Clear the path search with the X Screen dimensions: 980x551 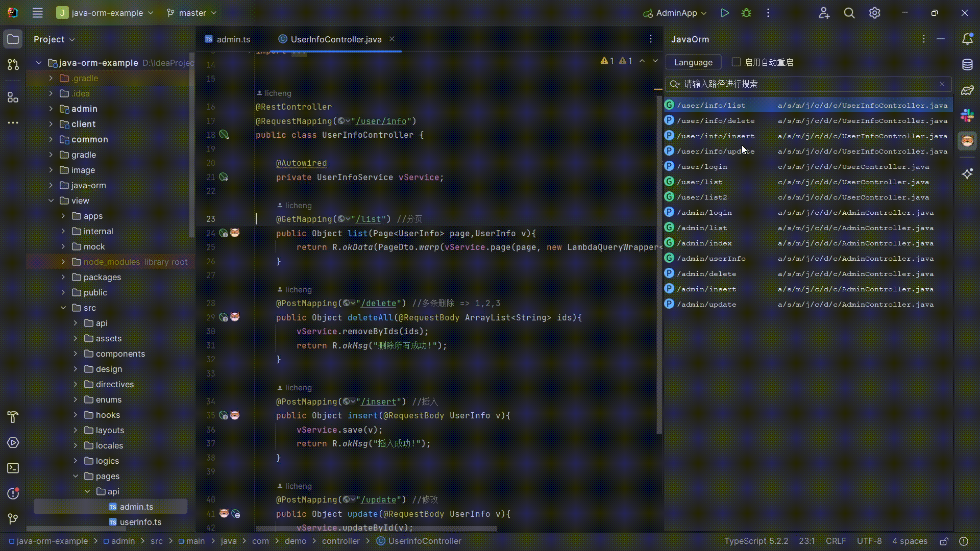pos(942,84)
